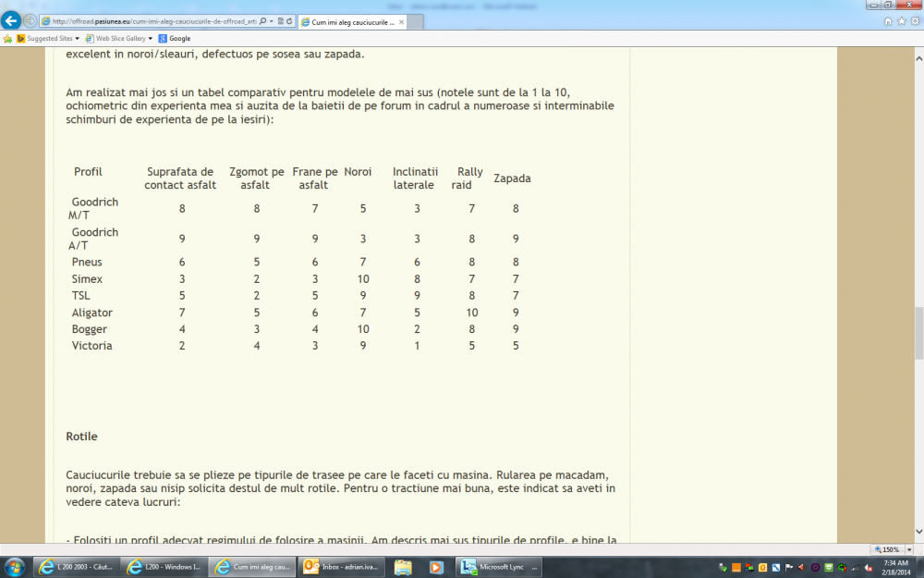Click muted volume speaker tray icon

click(868, 568)
